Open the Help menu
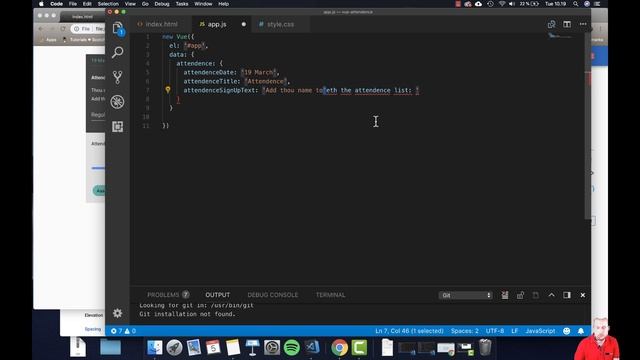Image resolution: width=640 pixels, height=360 pixels. [x=223, y=4]
